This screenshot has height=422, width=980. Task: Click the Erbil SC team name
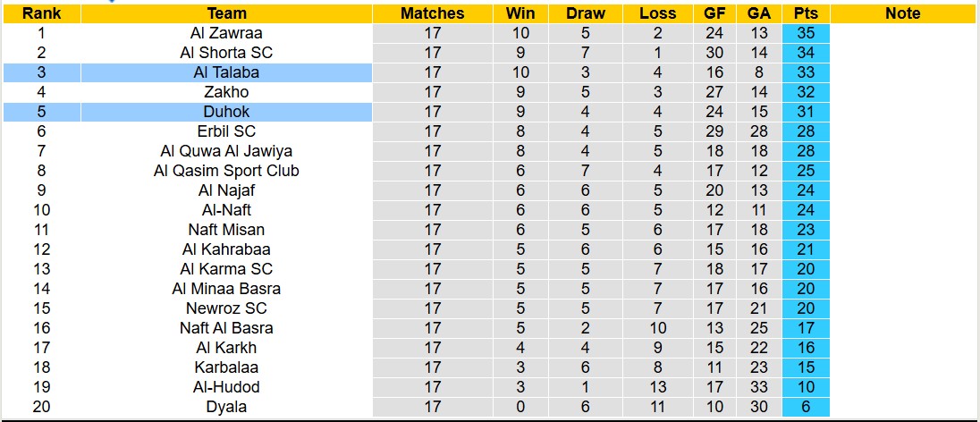coord(226,131)
